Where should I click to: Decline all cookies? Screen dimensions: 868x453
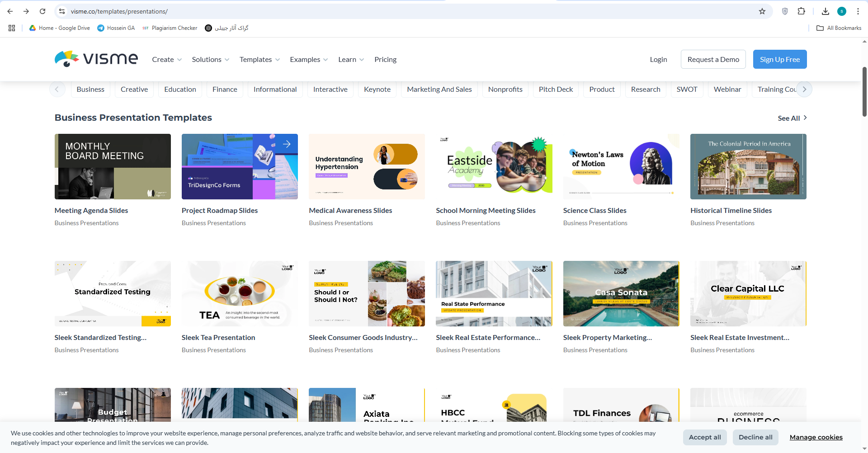[x=755, y=437]
